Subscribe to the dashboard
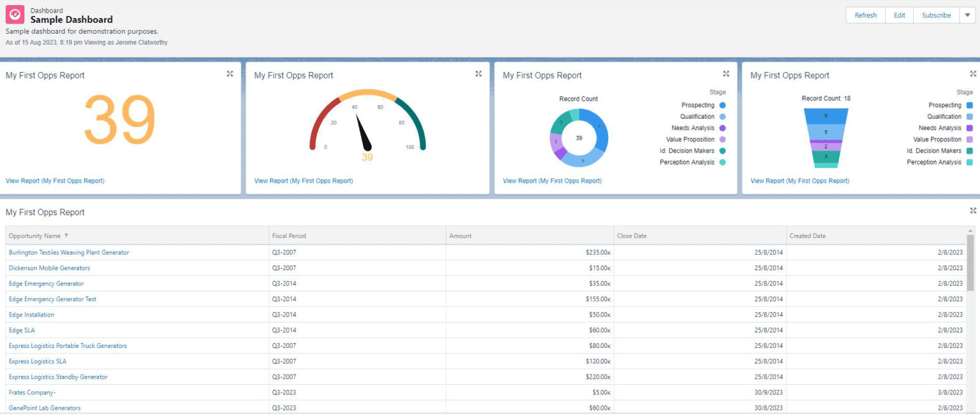The image size is (980, 420). [x=936, y=15]
